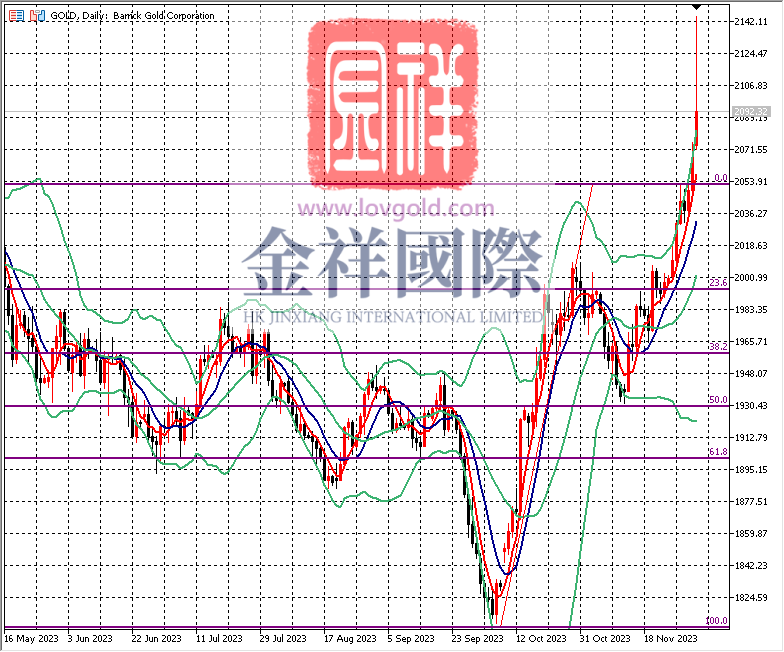Screen dimensions: 784x652
Task: Click the 17 Aug 2023 date label
Action: (x=350, y=638)
